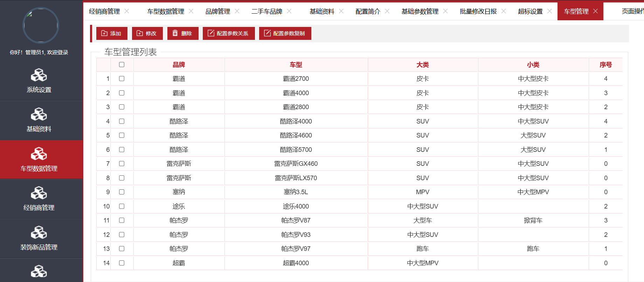Viewport: 644px width, 282px height.
Task: Toggle the select-all header checkbox
Action: (122, 65)
